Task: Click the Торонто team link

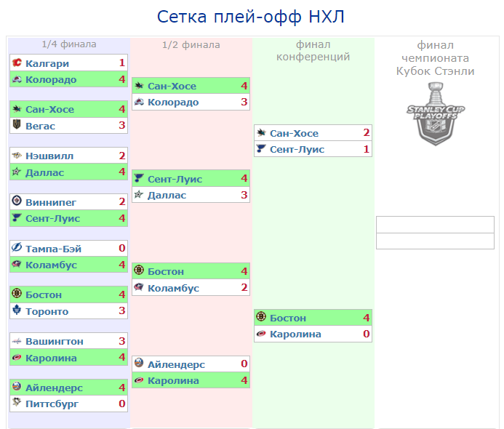Action: pos(47,311)
